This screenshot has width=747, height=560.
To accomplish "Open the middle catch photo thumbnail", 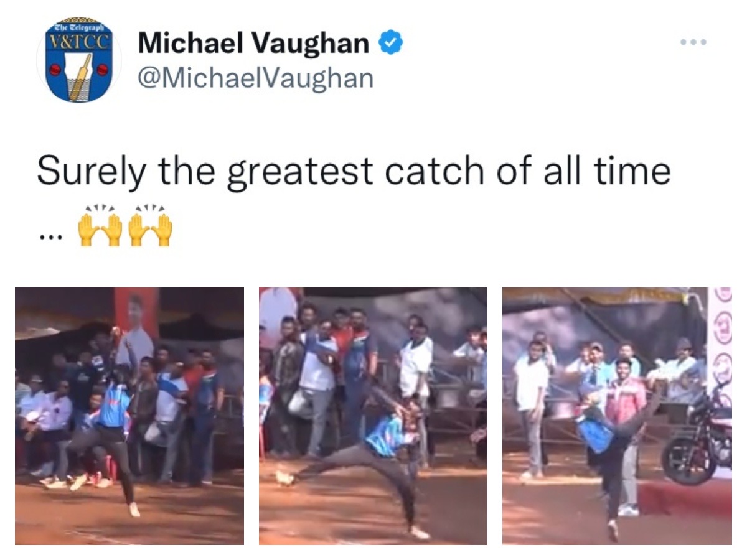I will pos(373,416).
